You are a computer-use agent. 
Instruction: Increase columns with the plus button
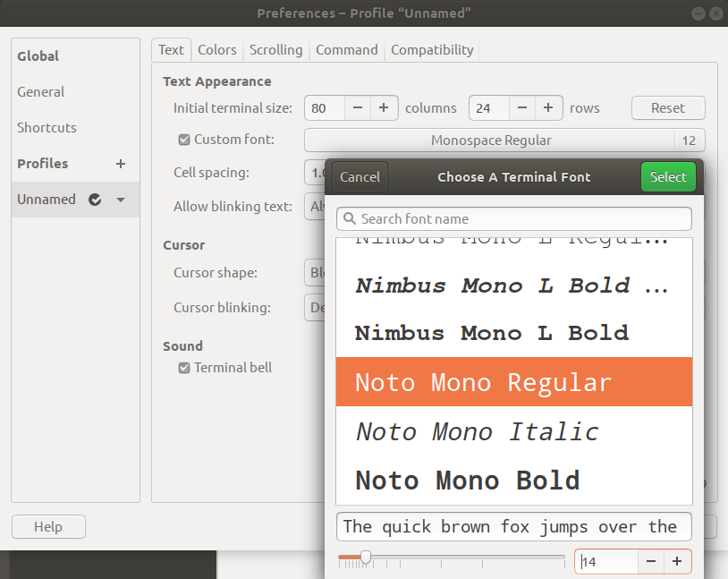click(x=384, y=107)
